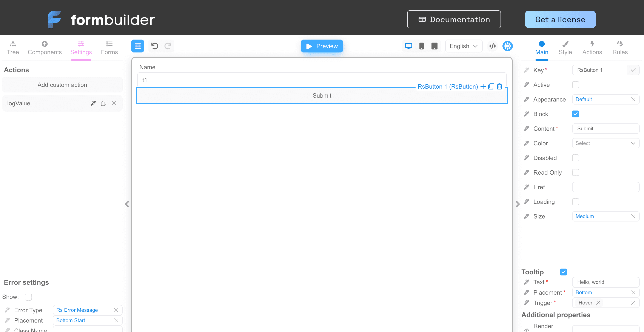Click the undo arrow icon

pyautogui.click(x=154, y=46)
